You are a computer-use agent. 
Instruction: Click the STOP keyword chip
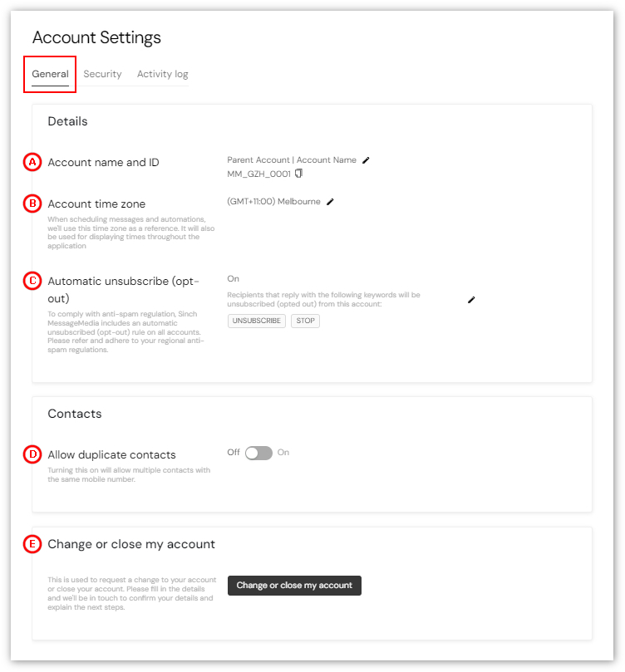pyautogui.click(x=305, y=321)
